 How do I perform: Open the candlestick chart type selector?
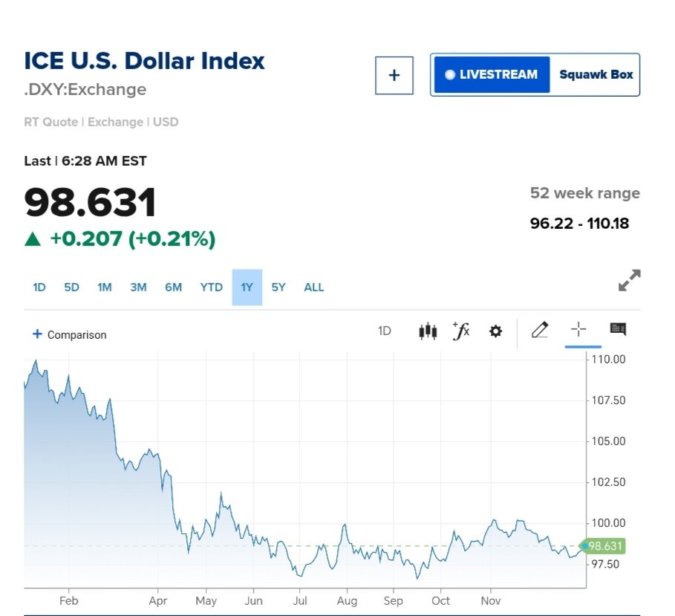coord(427,331)
